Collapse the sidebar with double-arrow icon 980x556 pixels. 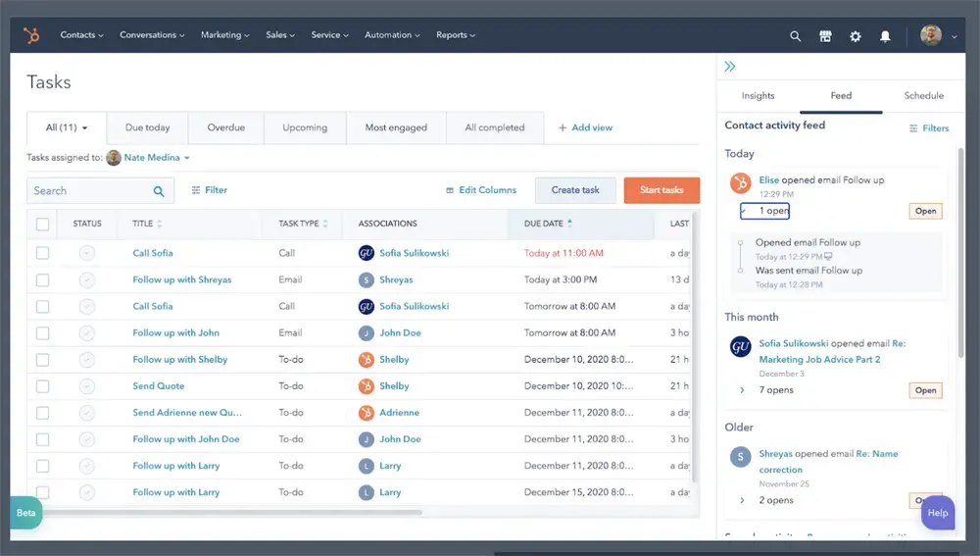pyautogui.click(x=730, y=67)
